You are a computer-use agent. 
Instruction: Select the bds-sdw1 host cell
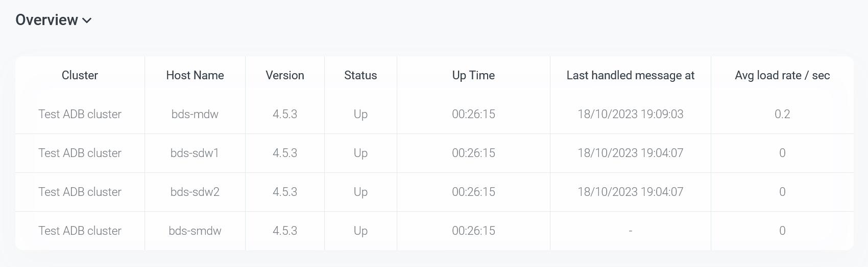pos(195,153)
